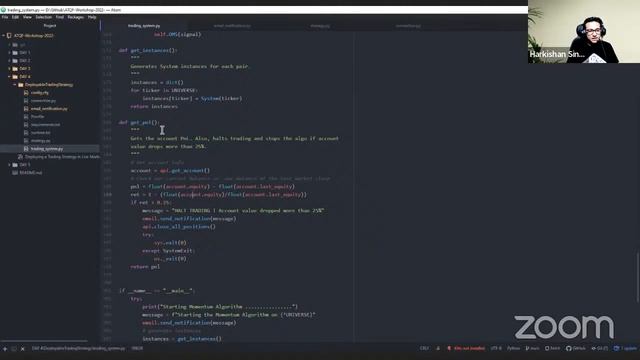Click the Harkishan Sin... Zoom video thumbnail

click(584, 31)
